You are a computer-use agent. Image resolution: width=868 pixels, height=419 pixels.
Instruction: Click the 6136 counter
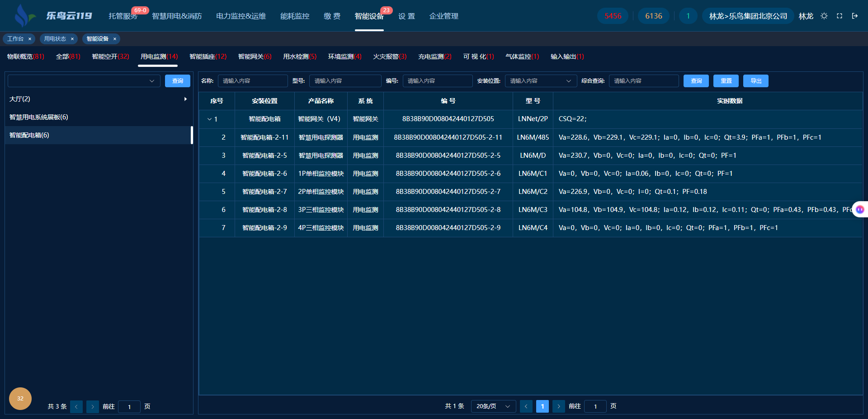[654, 16]
